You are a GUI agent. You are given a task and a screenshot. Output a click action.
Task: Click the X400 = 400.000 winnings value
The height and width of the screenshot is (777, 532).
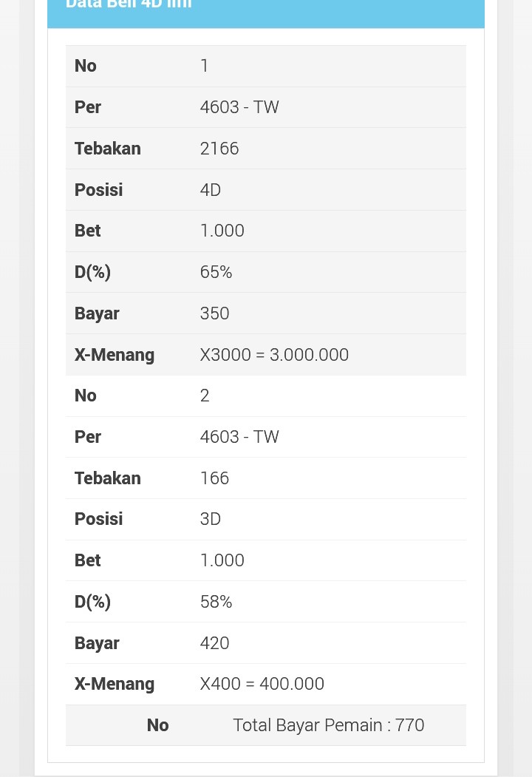click(x=262, y=684)
